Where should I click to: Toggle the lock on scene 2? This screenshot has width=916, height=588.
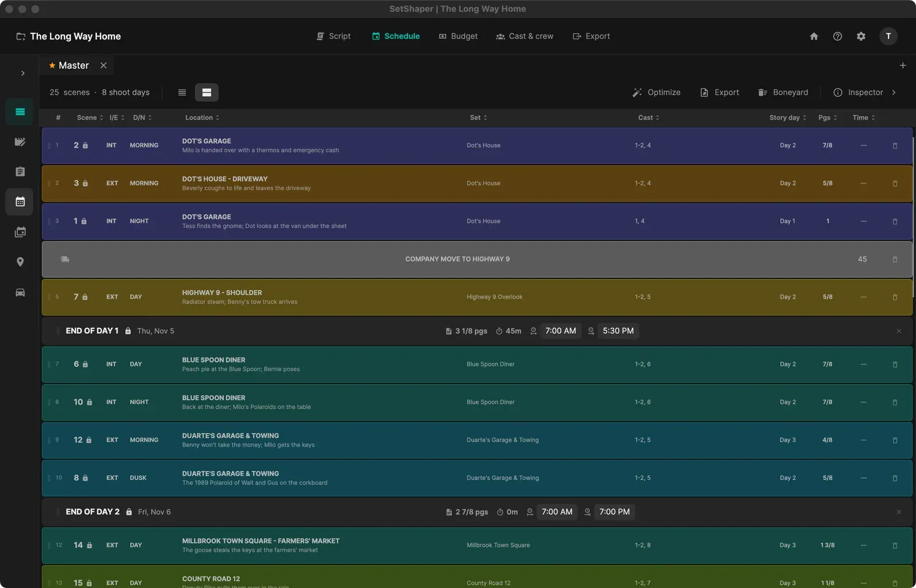click(x=85, y=145)
